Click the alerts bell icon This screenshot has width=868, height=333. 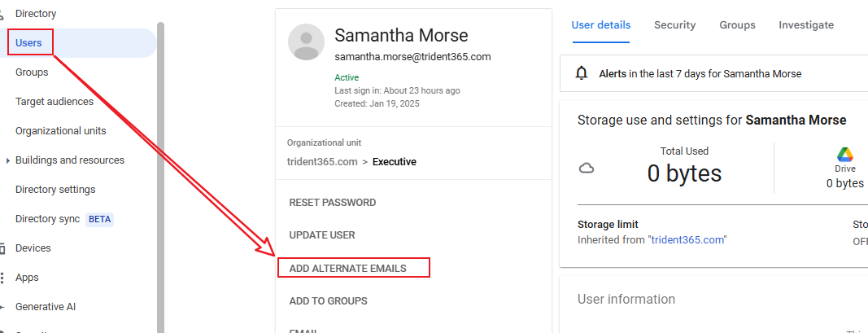coord(581,73)
